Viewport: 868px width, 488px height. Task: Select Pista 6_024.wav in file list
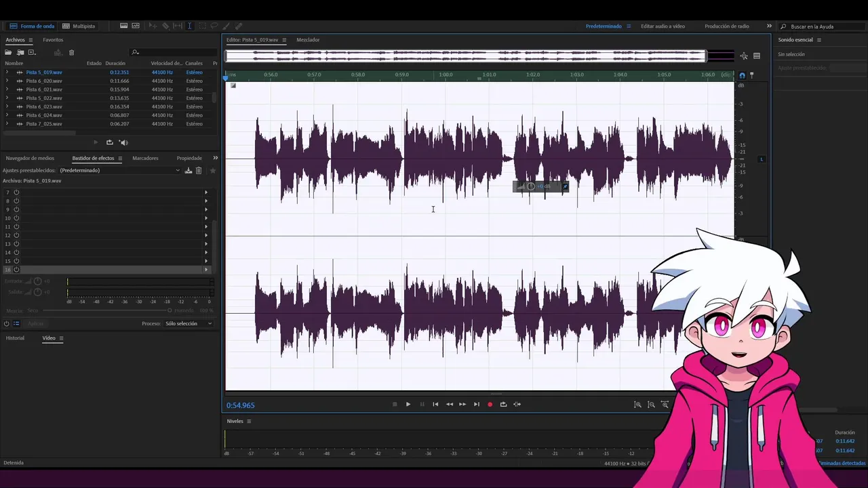coord(44,115)
